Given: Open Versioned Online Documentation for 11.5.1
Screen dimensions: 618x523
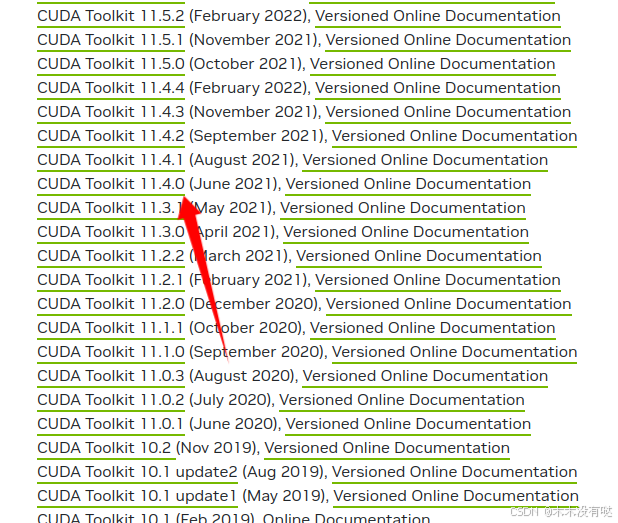Looking at the screenshot, I should (448, 40).
